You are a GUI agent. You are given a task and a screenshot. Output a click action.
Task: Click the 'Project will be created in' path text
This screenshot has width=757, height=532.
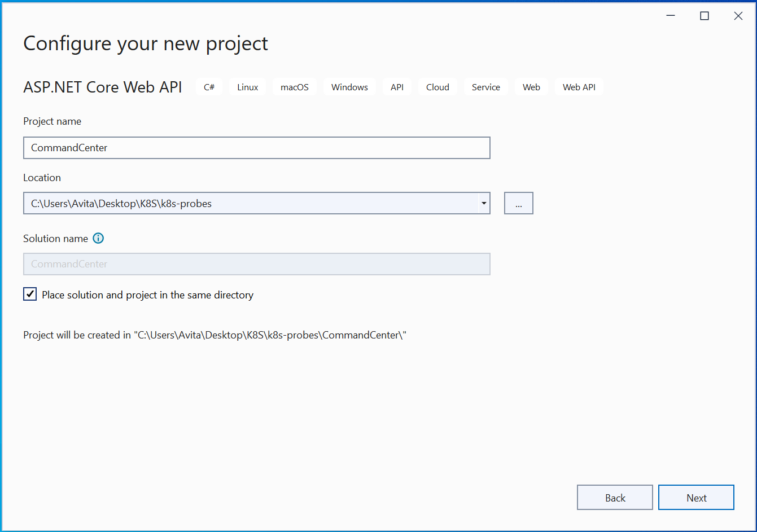(x=215, y=335)
